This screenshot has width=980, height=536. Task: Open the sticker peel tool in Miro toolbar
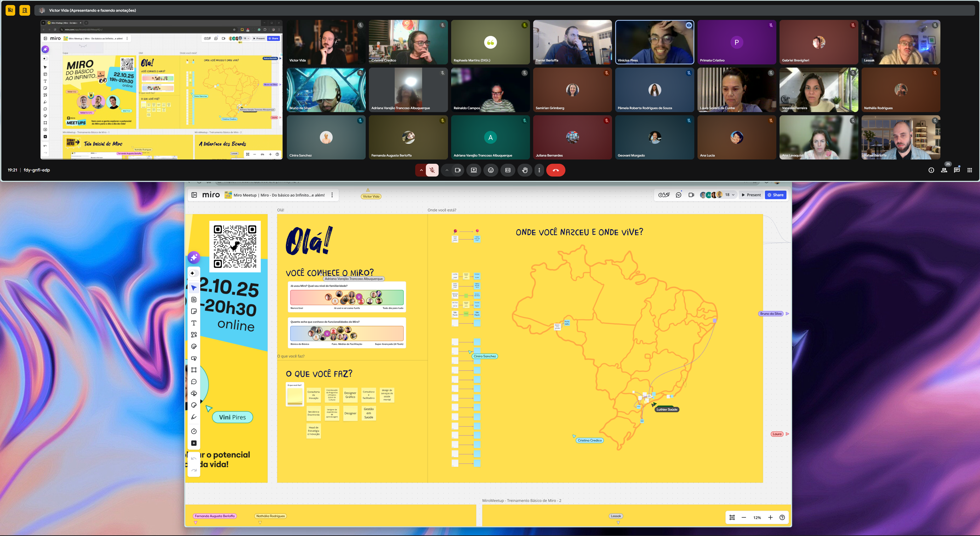tap(193, 405)
